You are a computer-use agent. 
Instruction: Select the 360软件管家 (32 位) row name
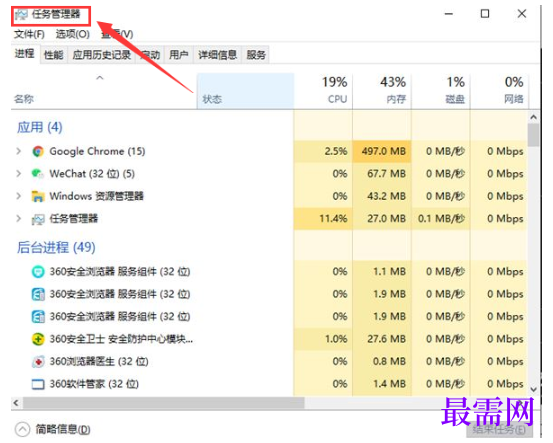94,384
